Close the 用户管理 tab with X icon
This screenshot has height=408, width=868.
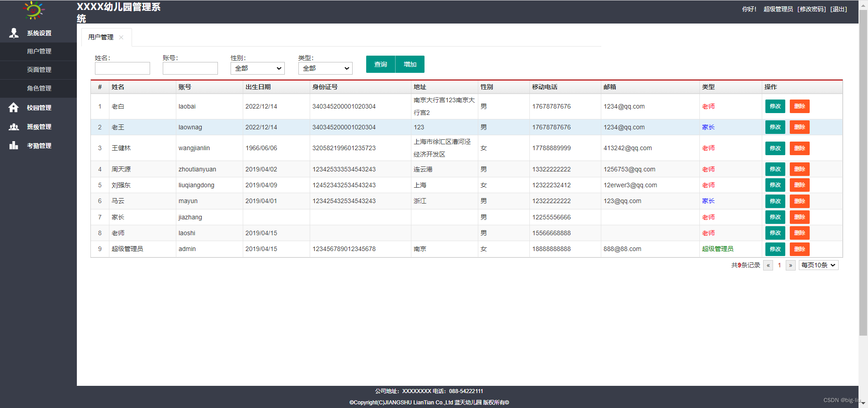click(x=121, y=38)
